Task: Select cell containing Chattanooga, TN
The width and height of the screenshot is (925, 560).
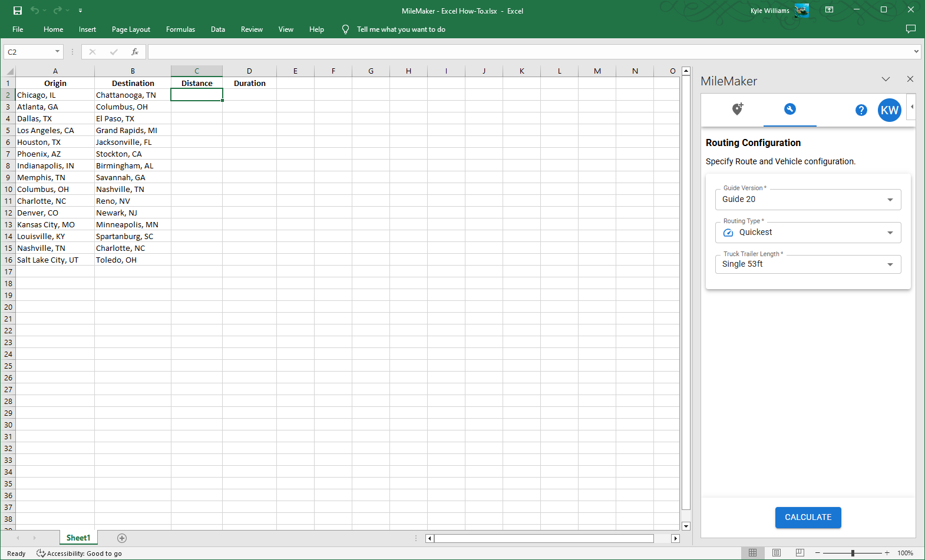Action: coord(133,95)
